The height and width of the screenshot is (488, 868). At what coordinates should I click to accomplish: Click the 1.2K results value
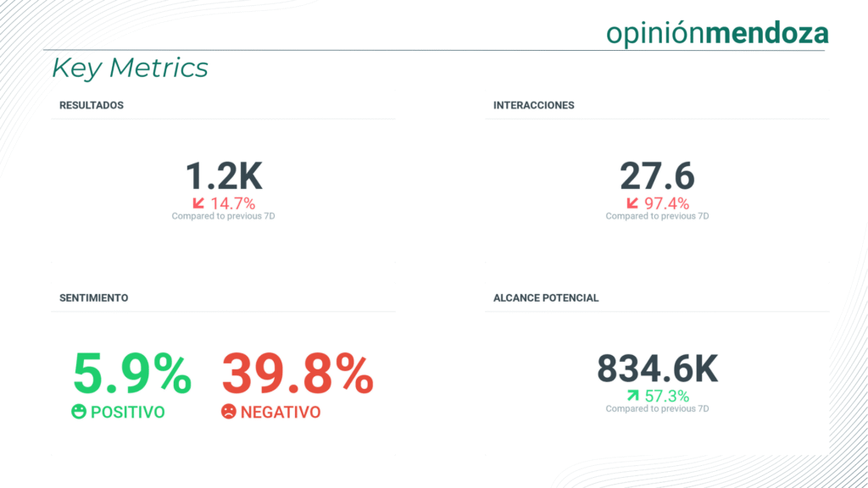point(224,175)
